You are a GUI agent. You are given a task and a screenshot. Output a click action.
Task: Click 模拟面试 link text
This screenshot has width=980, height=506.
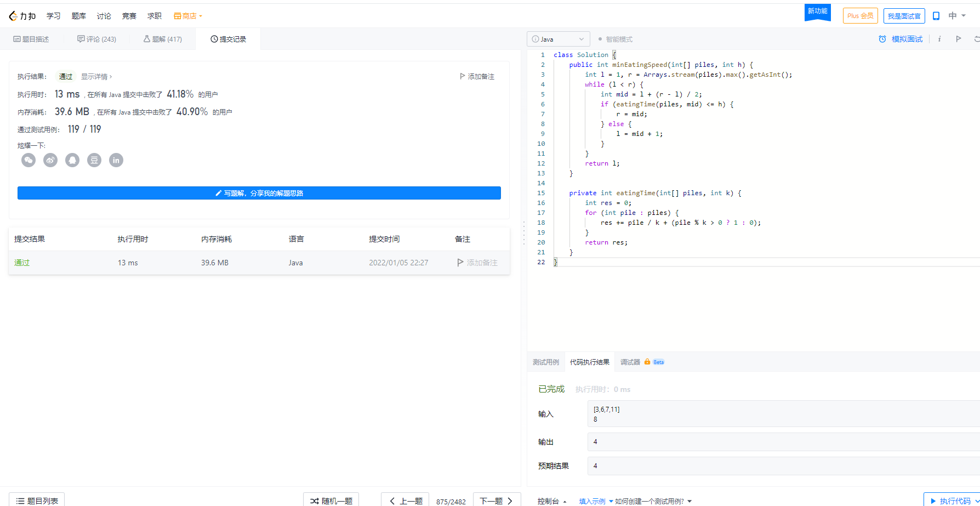(907, 39)
